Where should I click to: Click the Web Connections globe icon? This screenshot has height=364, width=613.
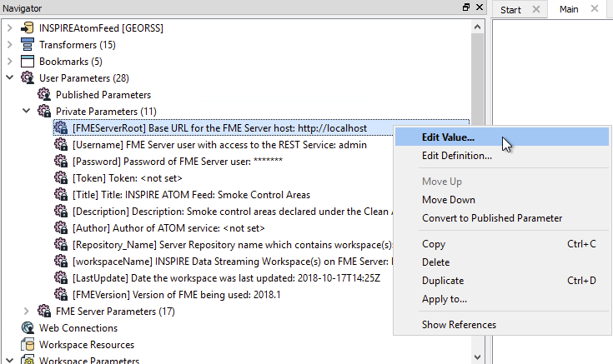[x=27, y=328]
